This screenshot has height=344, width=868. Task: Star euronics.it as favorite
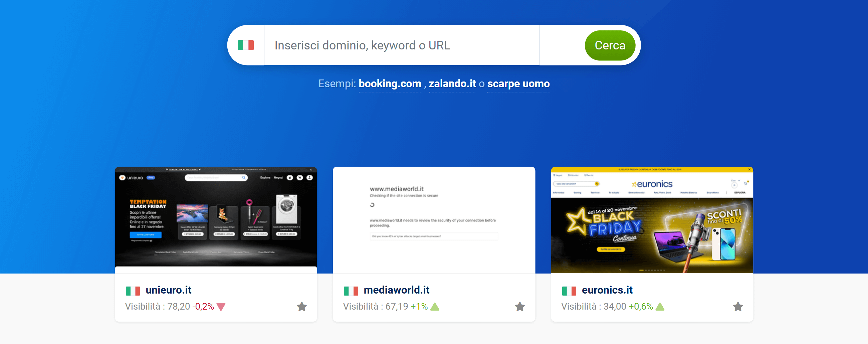tap(738, 307)
